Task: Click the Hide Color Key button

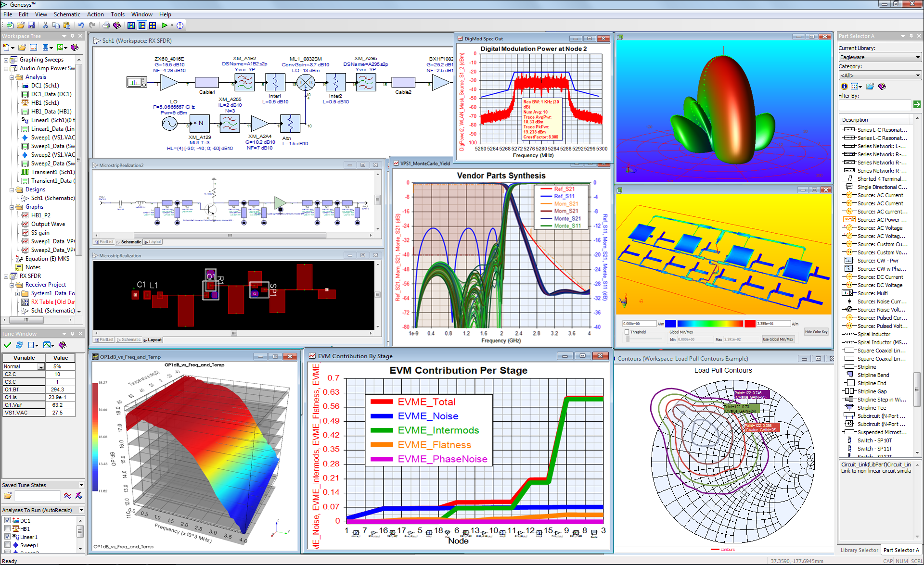Action: pos(816,331)
